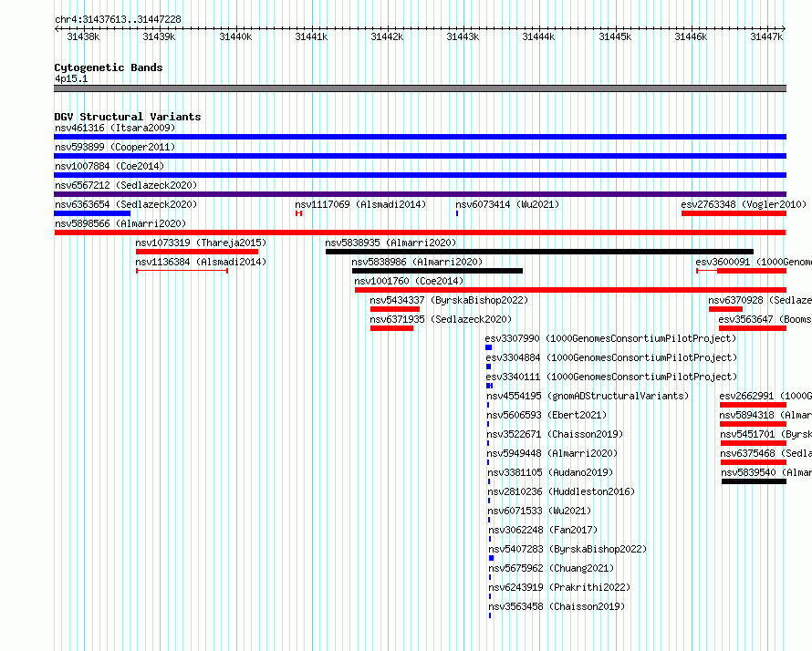
Task: Click nsv6371935 (Sedlazeck2020) variant label
Action: pos(441,319)
